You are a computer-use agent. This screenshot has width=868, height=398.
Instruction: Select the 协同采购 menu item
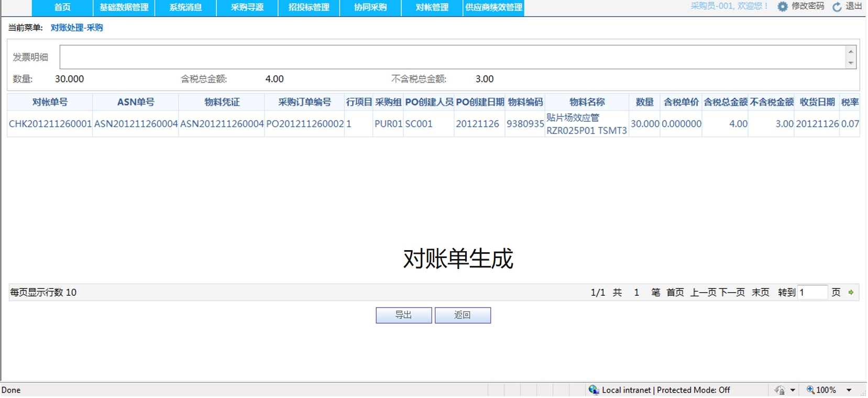click(370, 7)
